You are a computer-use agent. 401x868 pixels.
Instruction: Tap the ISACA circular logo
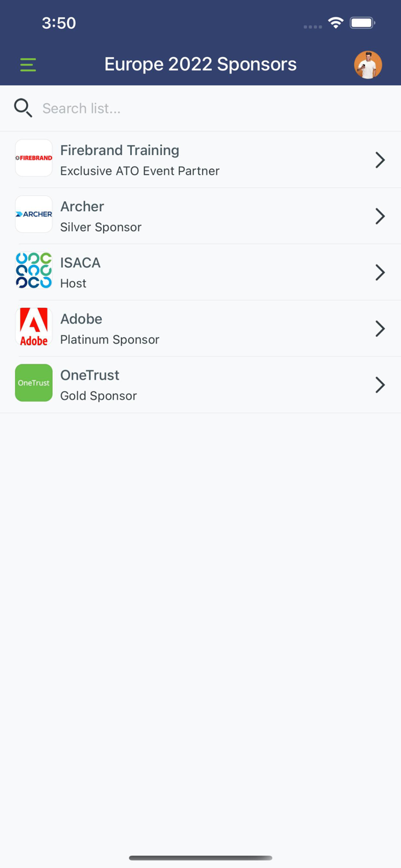pos(33,270)
